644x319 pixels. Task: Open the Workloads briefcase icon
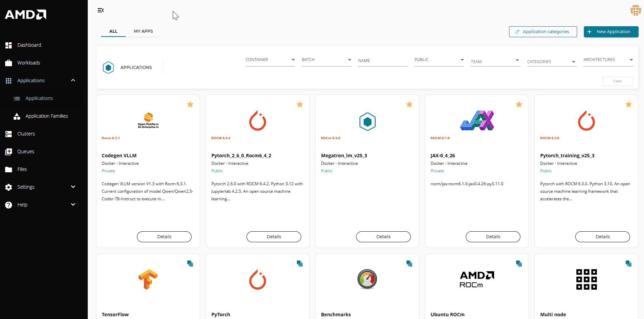click(x=9, y=63)
